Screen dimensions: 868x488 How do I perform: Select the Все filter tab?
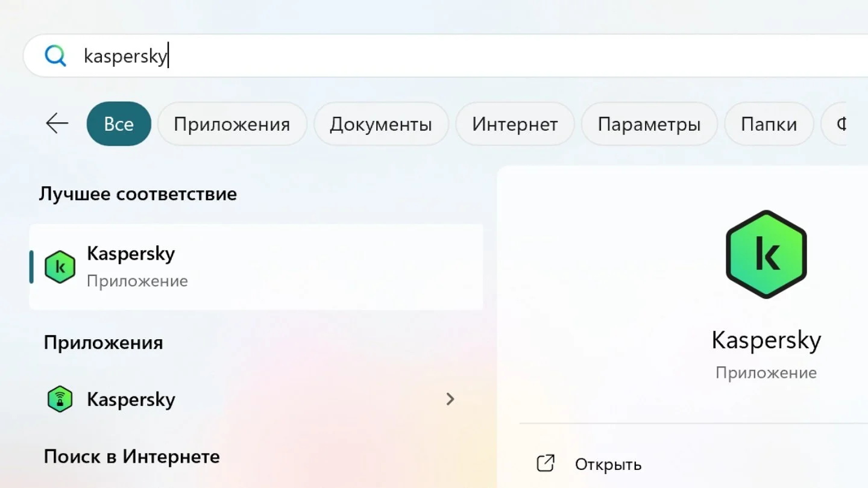point(119,124)
